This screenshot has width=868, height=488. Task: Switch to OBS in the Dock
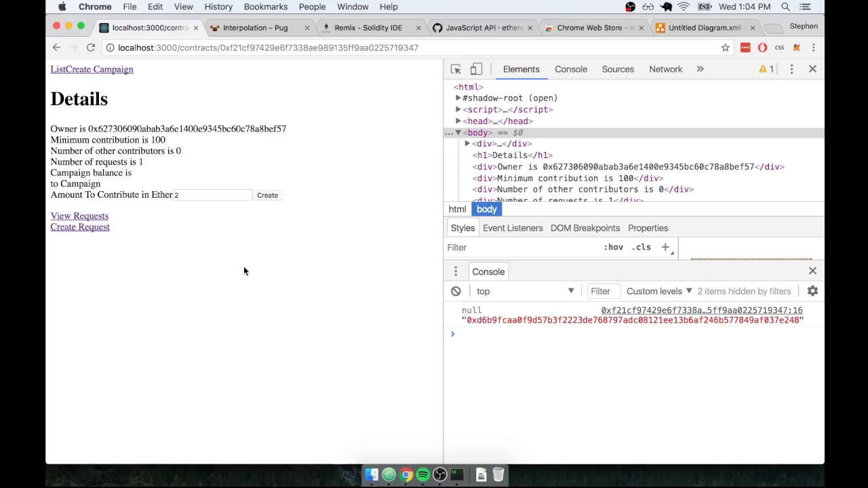[439, 474]
